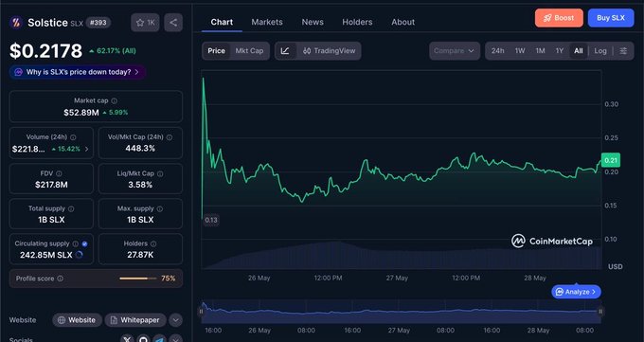Click the 27.87K holders value

pos(140,255)
